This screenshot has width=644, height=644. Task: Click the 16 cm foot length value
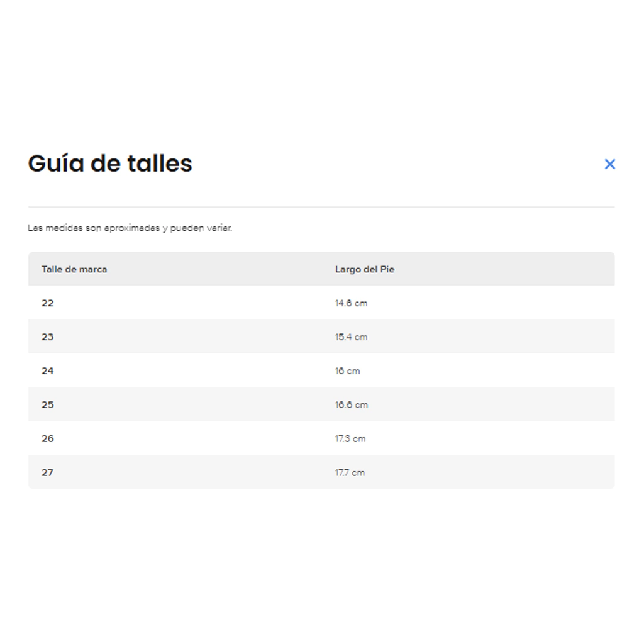[347, 371]
